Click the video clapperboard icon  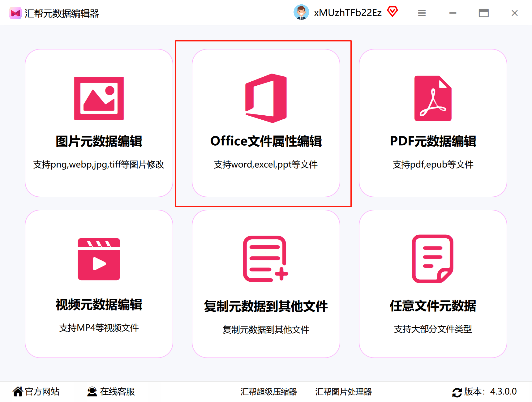99,259
